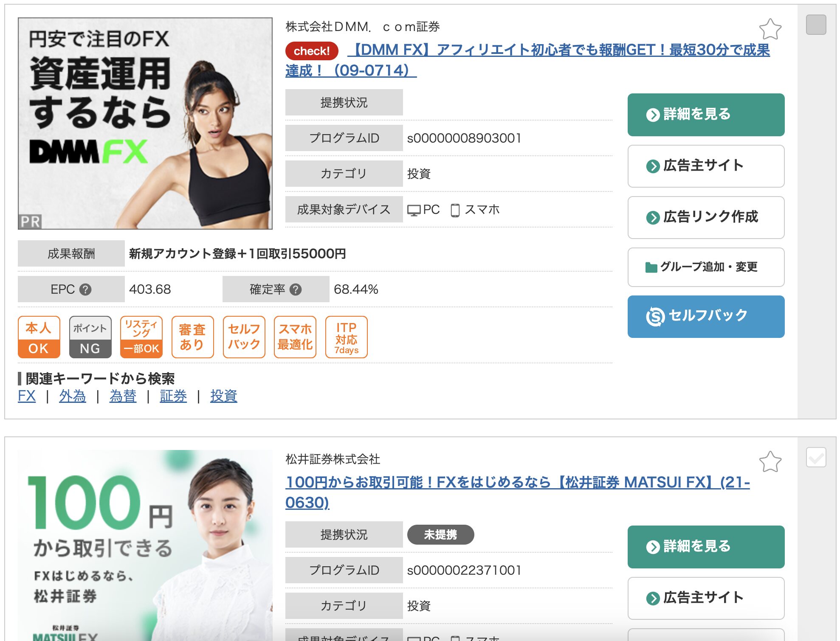The image size is (840, 641).
Task: View details of the Matsui FX program
Action: (706, 547)
